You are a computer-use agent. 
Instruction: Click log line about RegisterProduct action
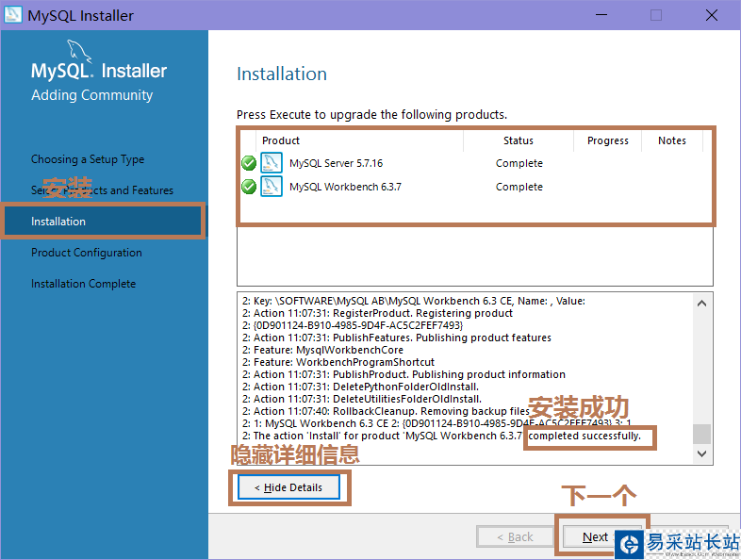[378, 313]
